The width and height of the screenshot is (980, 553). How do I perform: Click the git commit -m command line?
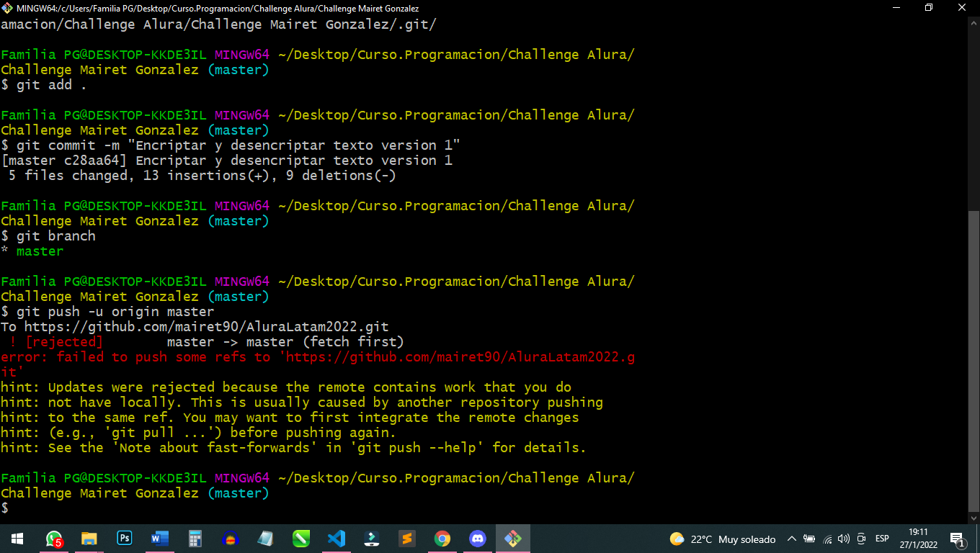point(231,145)
